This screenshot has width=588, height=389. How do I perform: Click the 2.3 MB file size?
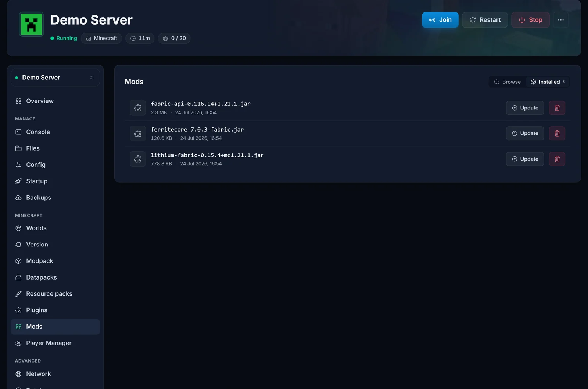tap(159, 112)
